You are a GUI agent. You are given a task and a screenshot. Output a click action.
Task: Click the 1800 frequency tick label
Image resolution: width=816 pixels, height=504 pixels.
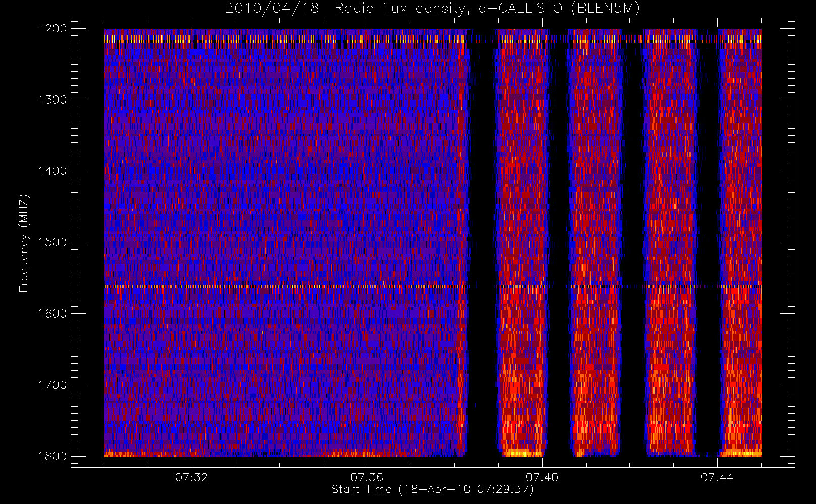pos(52,456)
